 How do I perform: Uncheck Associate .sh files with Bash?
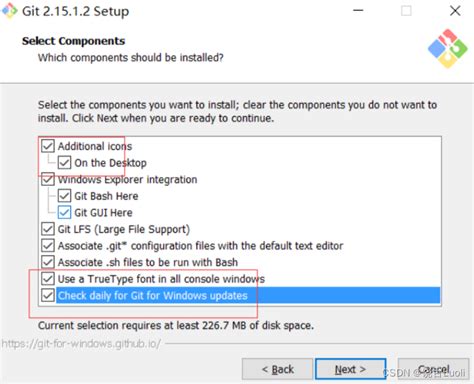pos(48,262)
